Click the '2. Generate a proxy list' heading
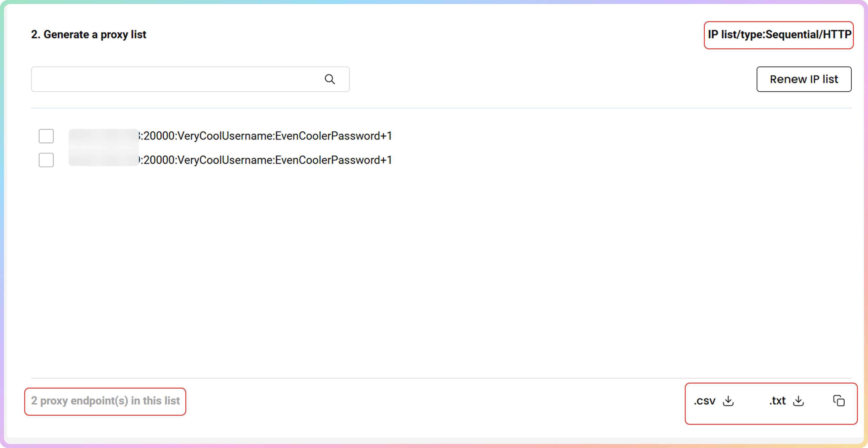 (x=89, y=34)
